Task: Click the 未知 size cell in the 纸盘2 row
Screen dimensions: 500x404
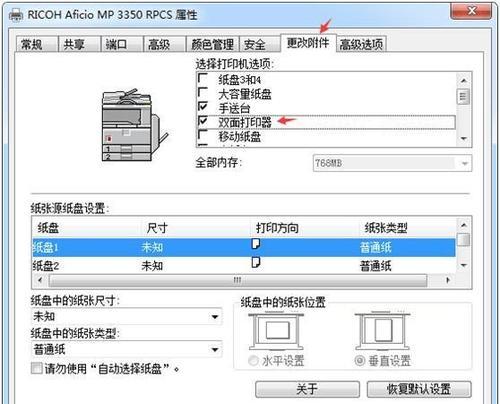Action: coord(152,266)
